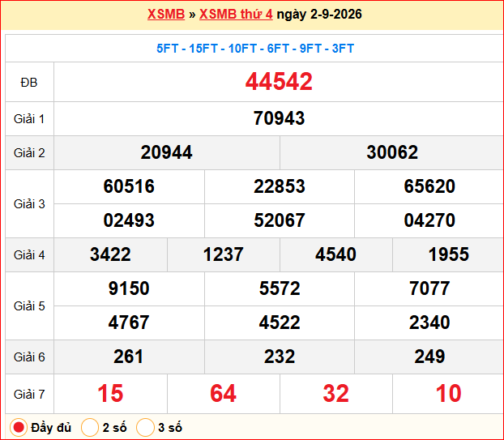Click Giải 4 number 1237
Viewport: 504px width, 440px height.
[224, 254]
